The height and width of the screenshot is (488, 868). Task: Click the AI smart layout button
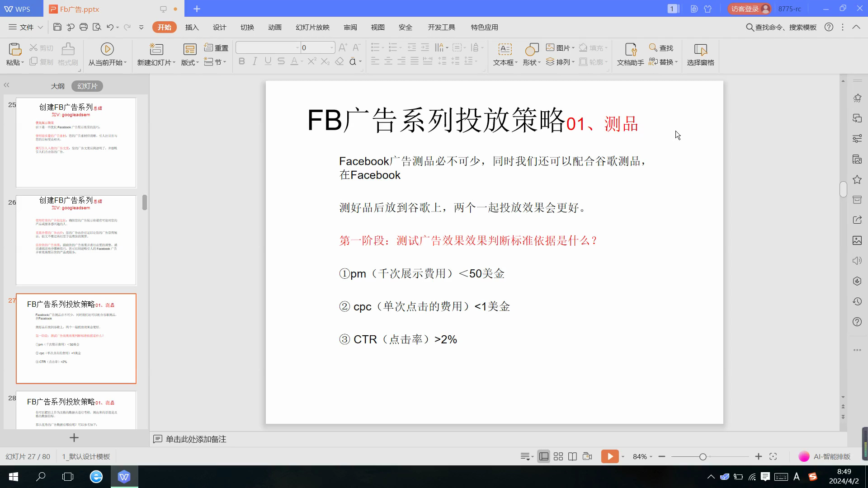[x=825, y=457]
